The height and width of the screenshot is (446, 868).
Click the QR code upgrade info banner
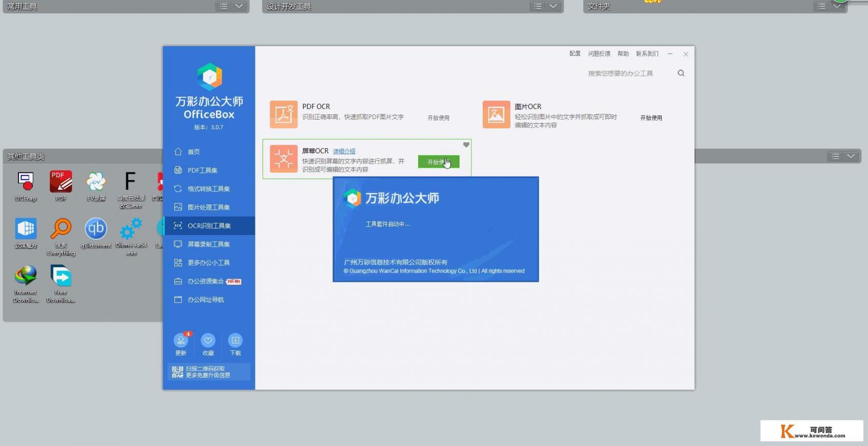pyautogui.click(x=209, y=372)
